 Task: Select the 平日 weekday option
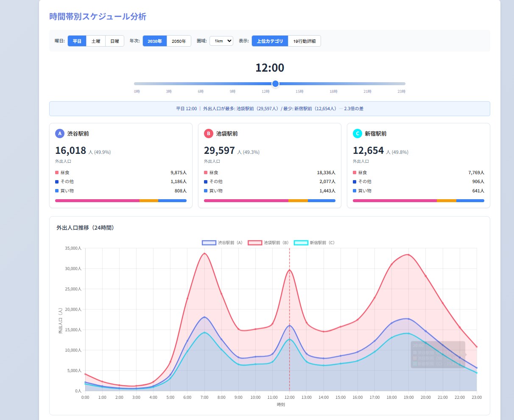(77, 41)
